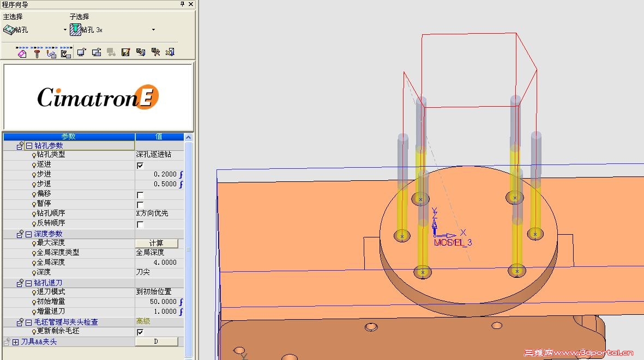Collapse the 毛坯管理与夹头检查 group
The height and width of the screenshot is (360, 644).
[29, 322]
